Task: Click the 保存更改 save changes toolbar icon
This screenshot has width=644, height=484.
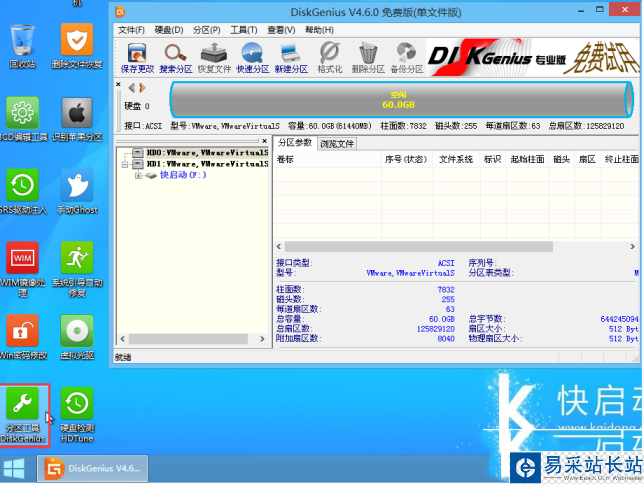Action: click(x=137, y=58)
